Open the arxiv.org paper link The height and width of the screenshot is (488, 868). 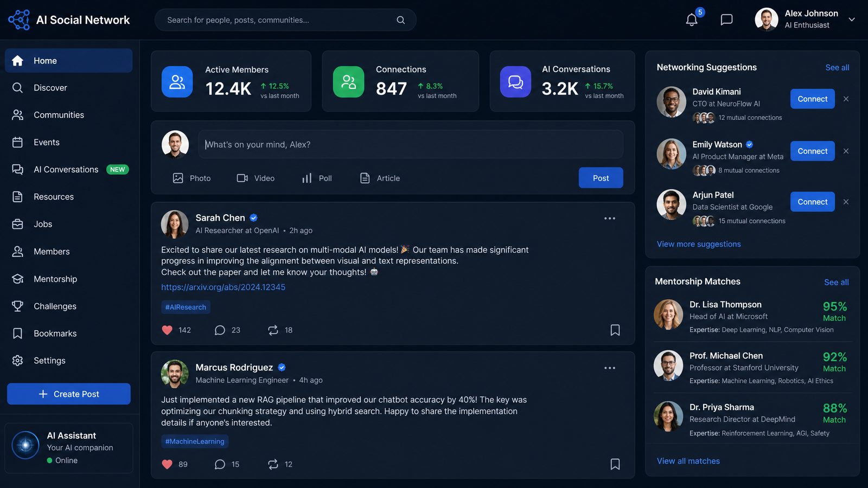coord(223,287)
